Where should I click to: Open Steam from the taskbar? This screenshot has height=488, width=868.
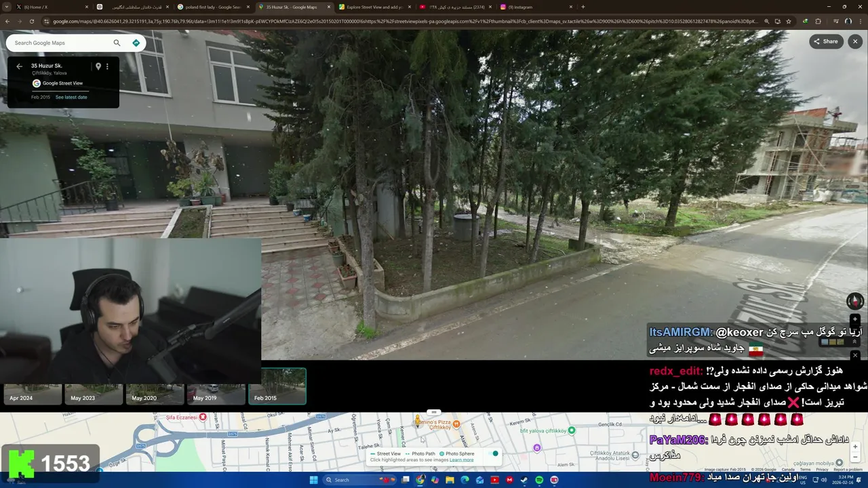(x=524, y=480)
